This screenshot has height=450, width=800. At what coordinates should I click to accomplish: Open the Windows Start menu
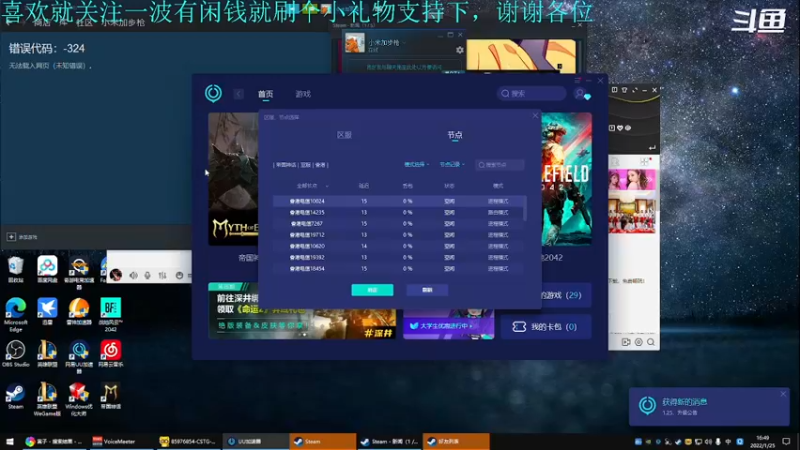pyautogui.click(x=9, y=441)
